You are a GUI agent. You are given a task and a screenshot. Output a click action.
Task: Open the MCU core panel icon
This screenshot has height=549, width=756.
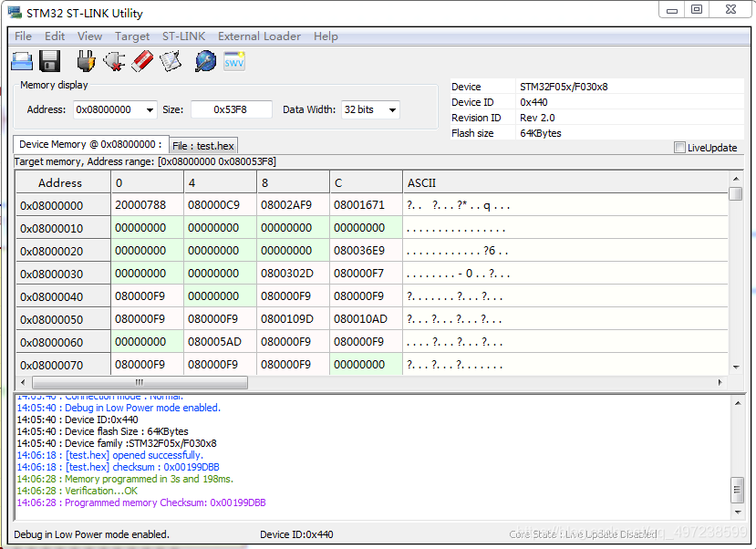[x=205, y=62]
